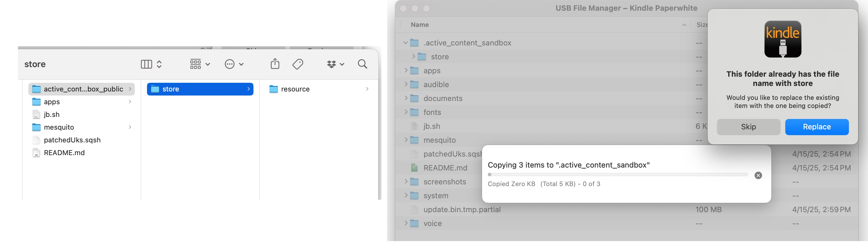Click documents folder icon
The width and height of the screenshot is (868, 246).
pyautogui.click(x=414, y=98)
